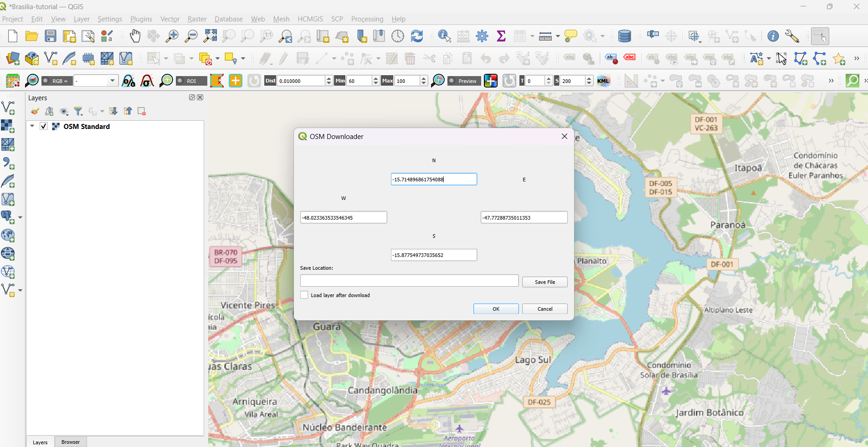Open the wrench icon in the top toolbar

click(792, 36)
